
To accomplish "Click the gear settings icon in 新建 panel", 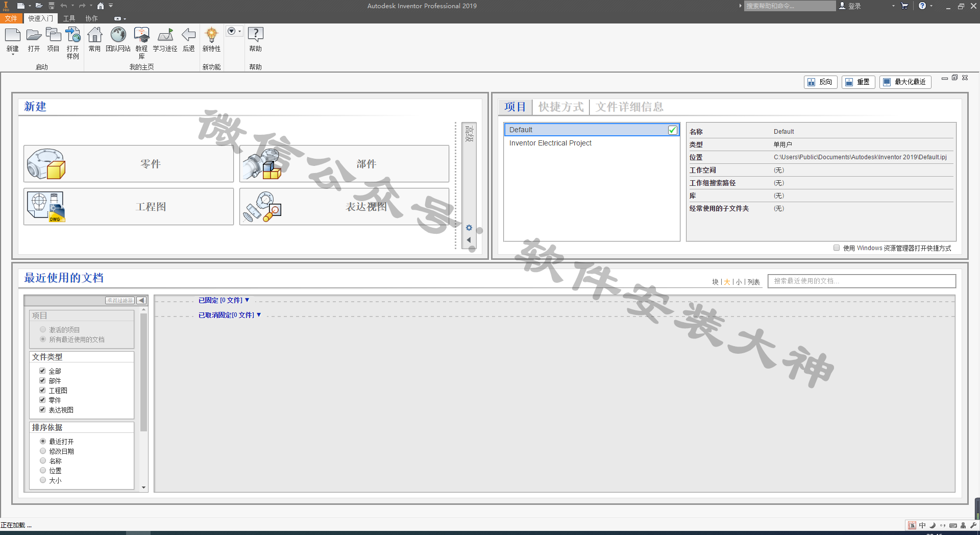I will click(469, 228).
